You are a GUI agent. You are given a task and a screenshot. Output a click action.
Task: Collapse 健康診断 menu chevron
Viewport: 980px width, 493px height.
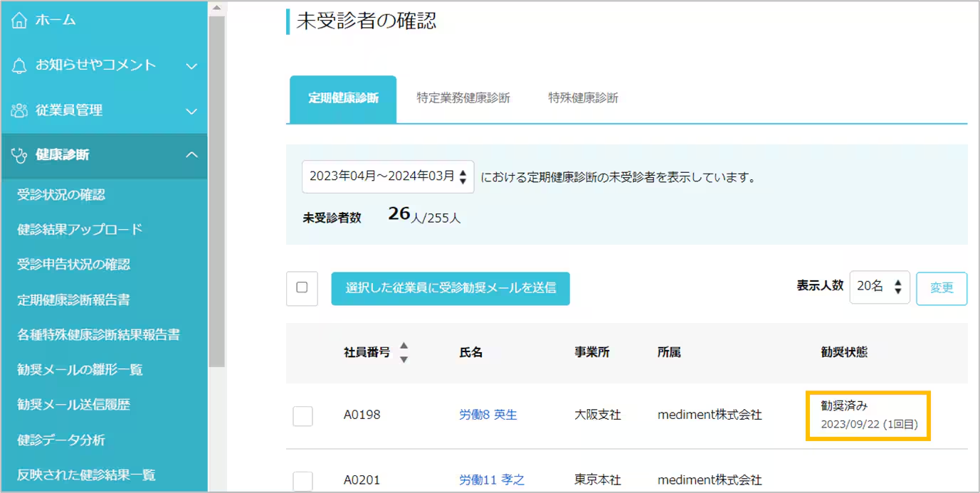[x=191, y=155]
